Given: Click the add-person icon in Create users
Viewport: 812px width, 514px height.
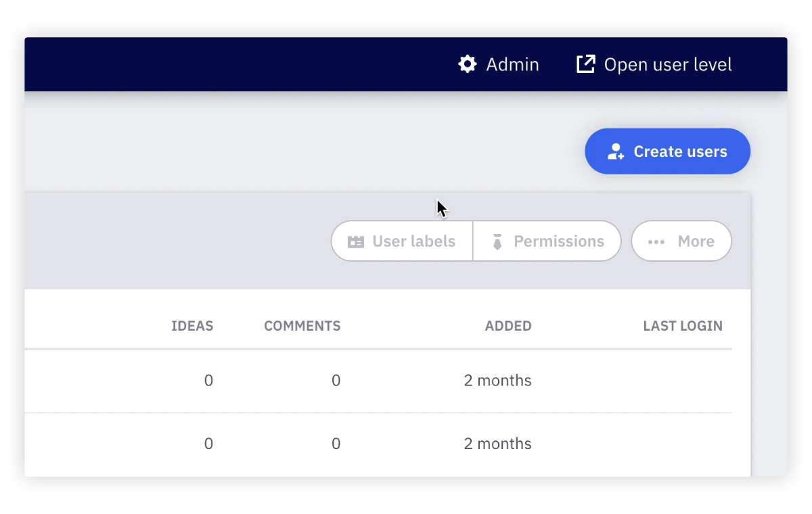Looking at the screenshot, I should click(x=615, y=151).
